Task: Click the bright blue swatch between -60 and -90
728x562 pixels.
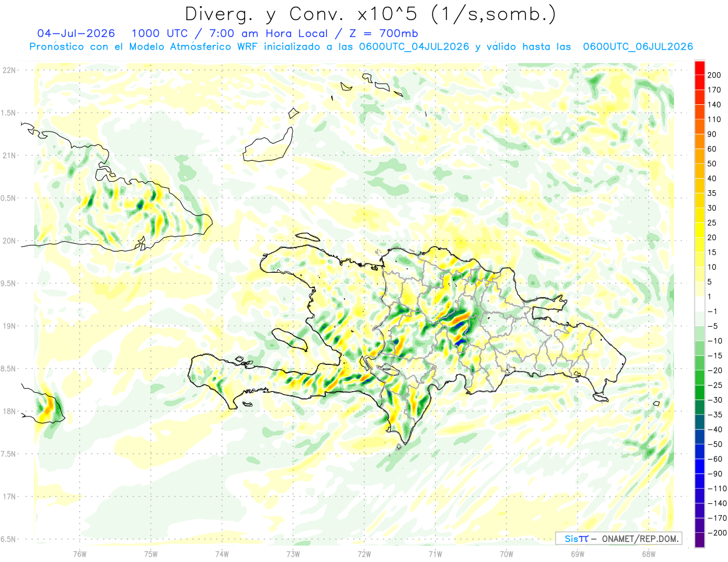Action: (x=699, y=466)
